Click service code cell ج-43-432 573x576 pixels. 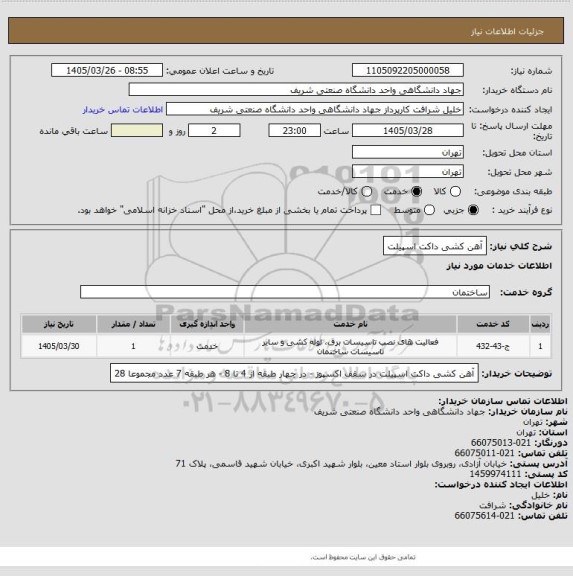click(493, 346)
